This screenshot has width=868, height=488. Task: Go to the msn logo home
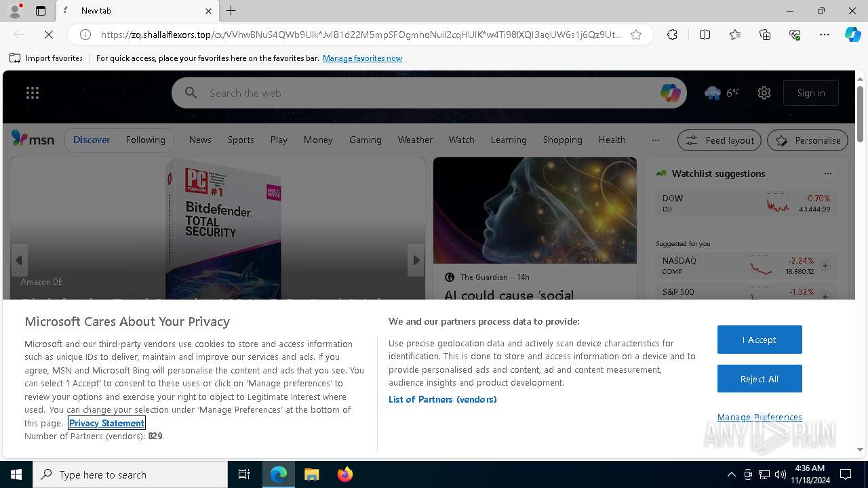pyautogui.click(x=33, y=139)
